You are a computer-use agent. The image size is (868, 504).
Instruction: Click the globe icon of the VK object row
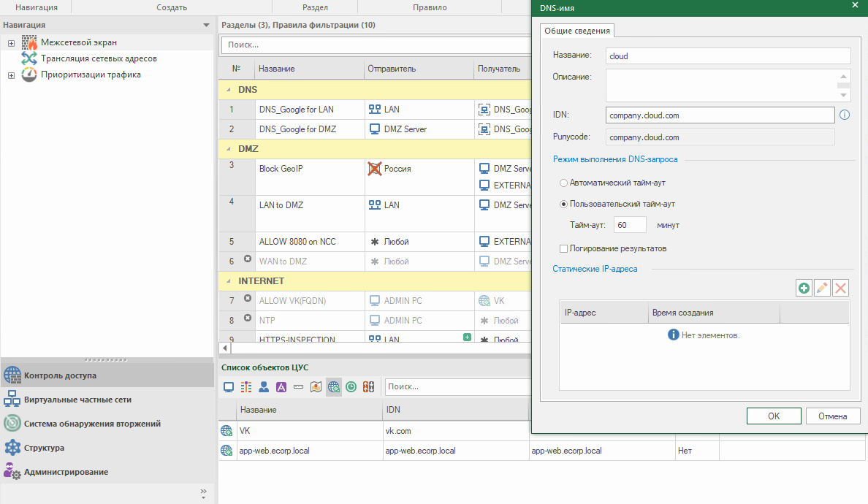[226, 430]
